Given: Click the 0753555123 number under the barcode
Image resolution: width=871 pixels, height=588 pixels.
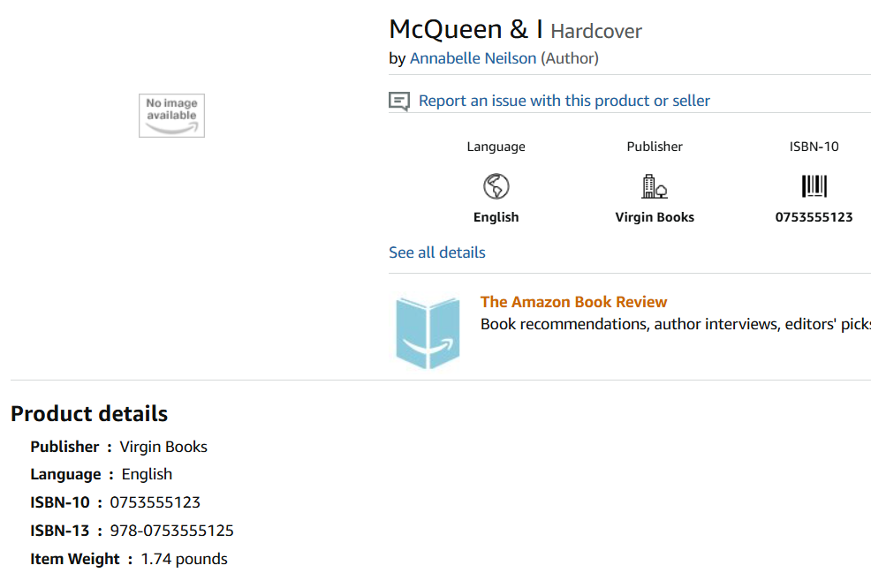Looking at the screenshot, I should [814, 217].
